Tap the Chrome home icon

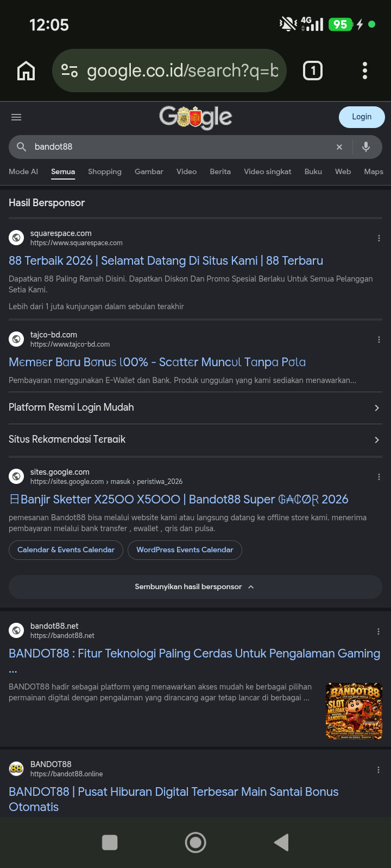(26, 71)
